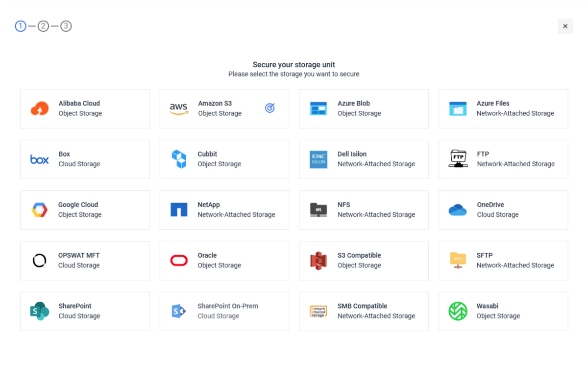The height and width of the screenshot is (368, 588).
Task: Select SharePoint On-Prem label text
Action: tap(228, 306)
